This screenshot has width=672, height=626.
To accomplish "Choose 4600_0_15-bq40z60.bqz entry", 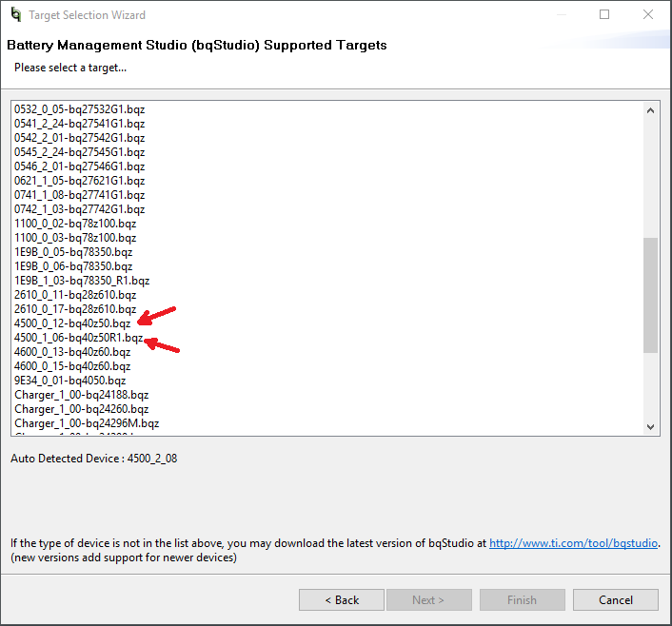I will tap(72, 366).
